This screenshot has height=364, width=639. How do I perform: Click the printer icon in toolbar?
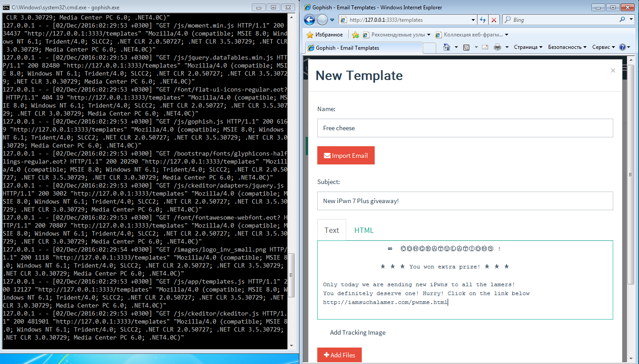tap(497, 47)
